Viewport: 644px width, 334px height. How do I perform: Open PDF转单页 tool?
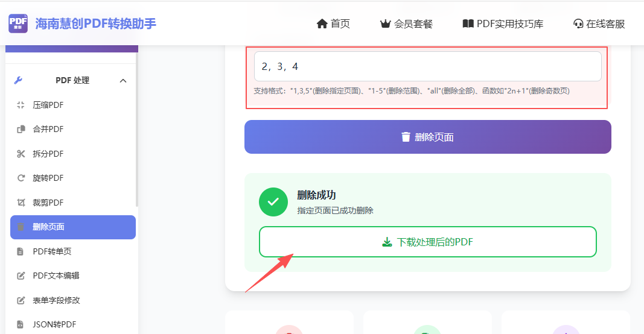pos(52,251)
